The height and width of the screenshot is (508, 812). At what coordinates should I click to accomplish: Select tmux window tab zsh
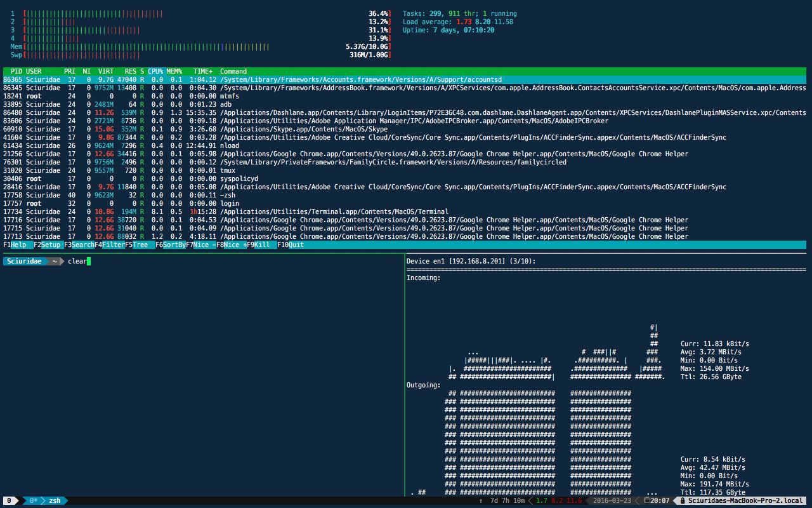55,500
